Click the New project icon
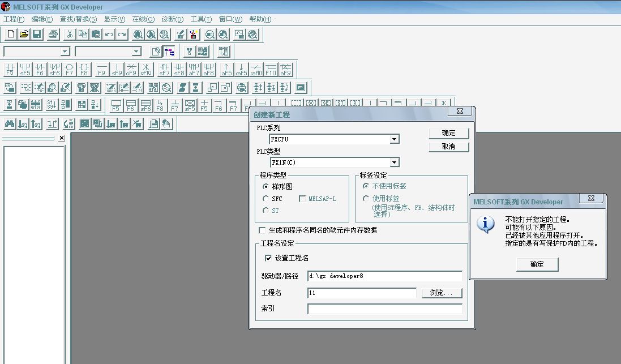Viewport: 621px width, 364px height. click(11, 35)
